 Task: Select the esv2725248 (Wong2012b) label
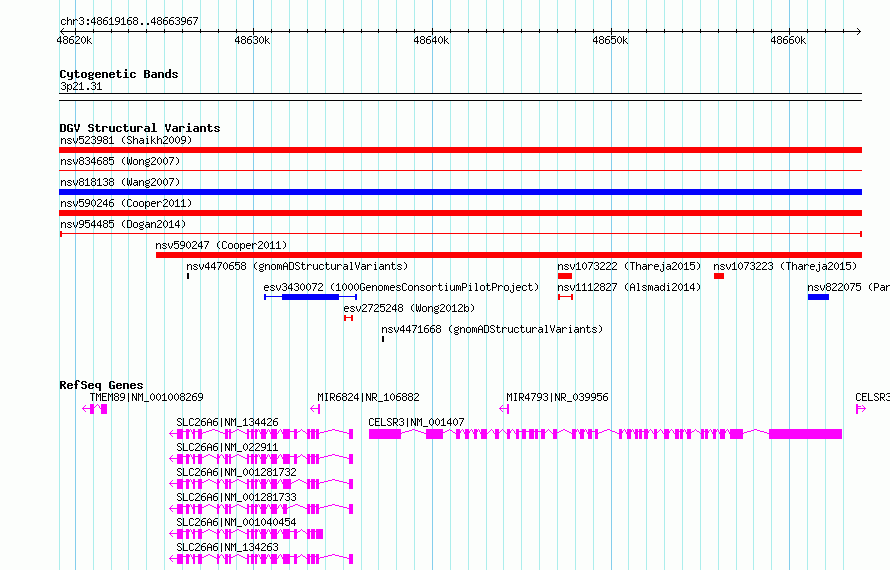409,308
